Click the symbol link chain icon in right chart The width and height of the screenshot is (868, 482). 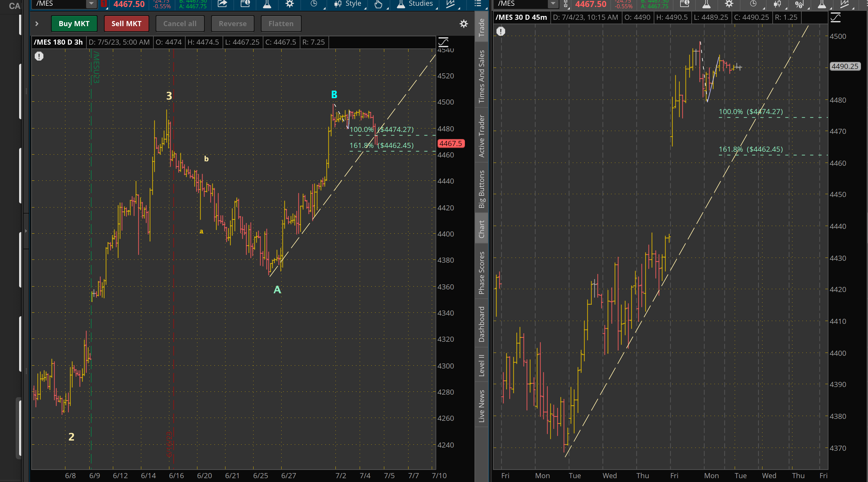coord(566,4)
